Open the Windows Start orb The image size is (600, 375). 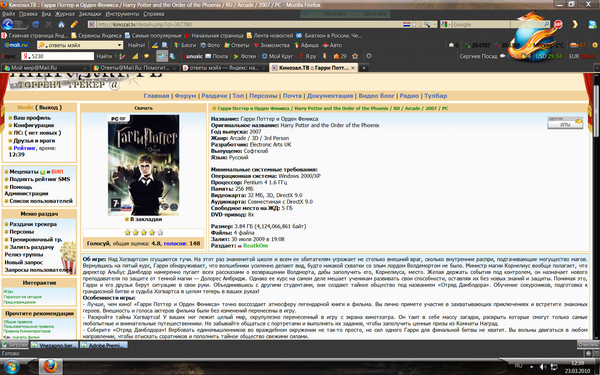[11, 367]
